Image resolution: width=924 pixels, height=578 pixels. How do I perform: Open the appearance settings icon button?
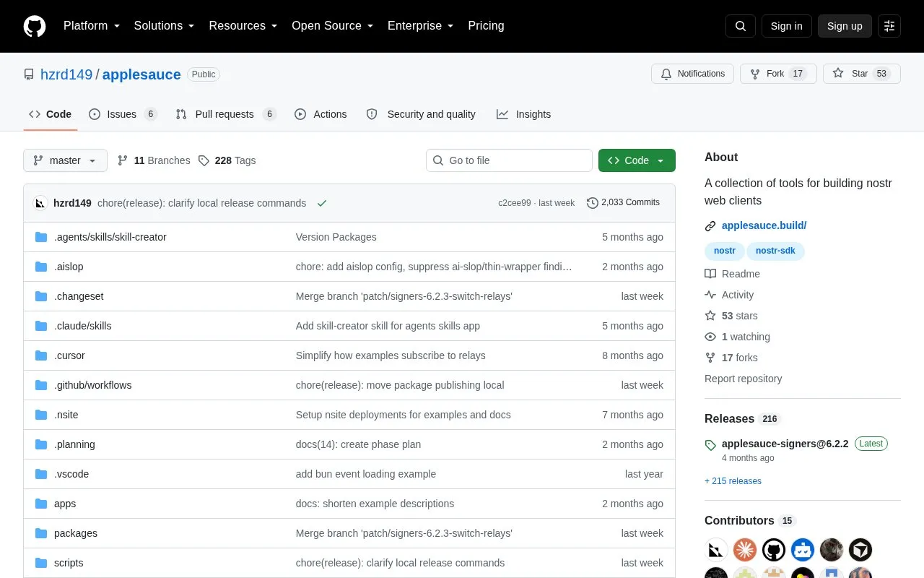tap(889, 26)
